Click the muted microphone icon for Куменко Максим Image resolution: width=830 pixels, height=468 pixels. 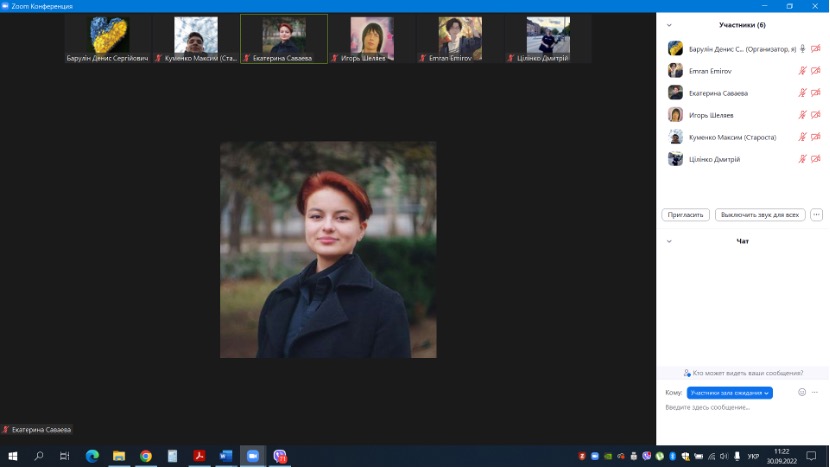(802, 137)
